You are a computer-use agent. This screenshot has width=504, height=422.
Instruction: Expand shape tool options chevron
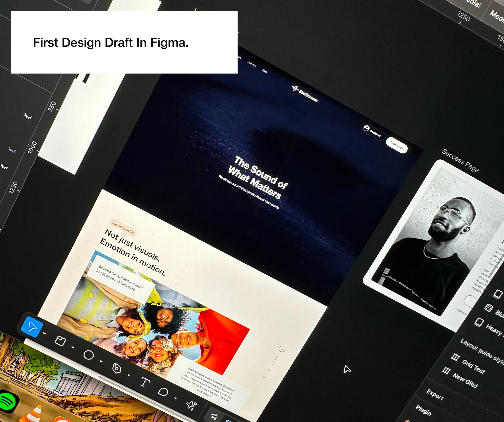101,361
